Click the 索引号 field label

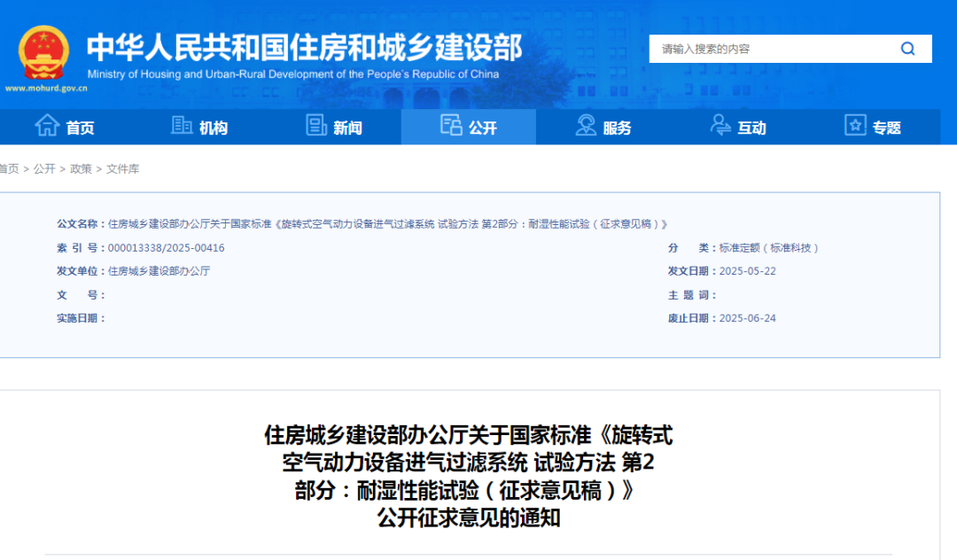[82, 248]
